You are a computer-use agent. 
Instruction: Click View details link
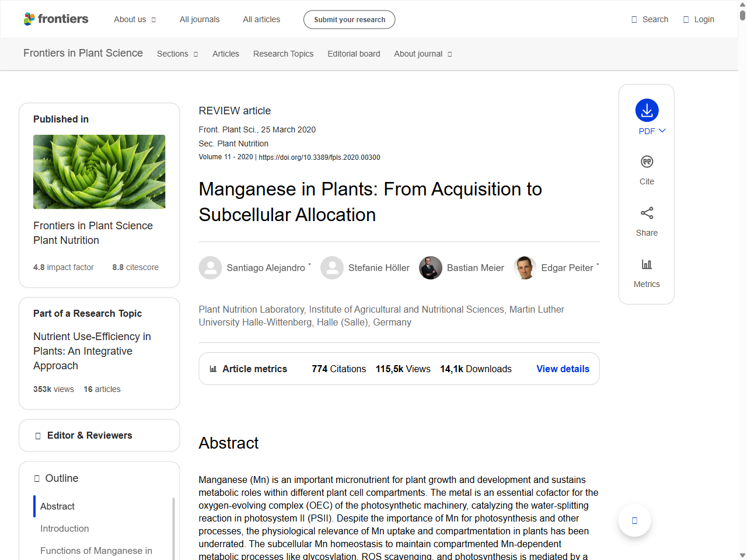563,369
